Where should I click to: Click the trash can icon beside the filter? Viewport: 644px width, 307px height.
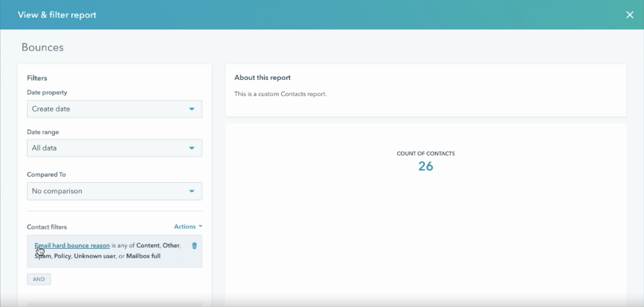tap(195, 246)
